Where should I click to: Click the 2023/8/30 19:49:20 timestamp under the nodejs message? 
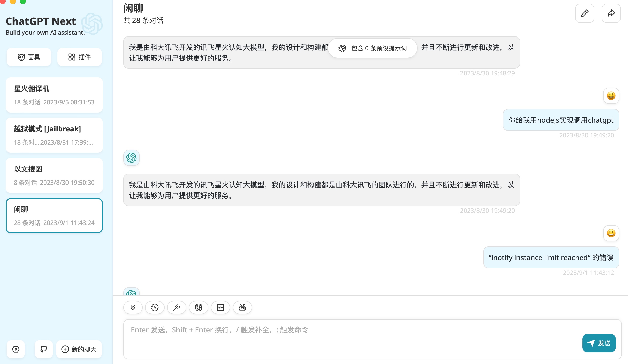click(586, 135)
